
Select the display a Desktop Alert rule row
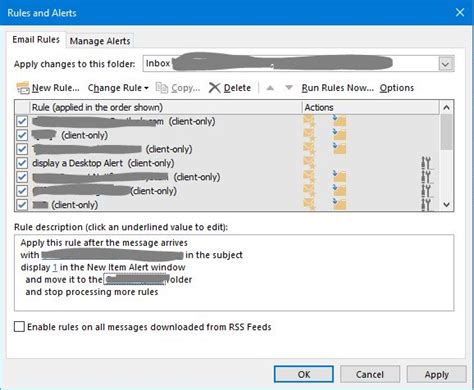(227, 163)
